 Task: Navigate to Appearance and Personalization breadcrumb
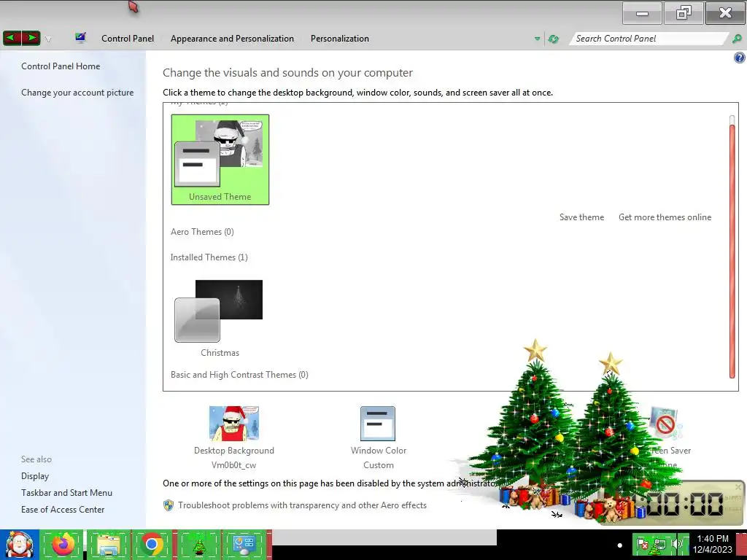232,39
